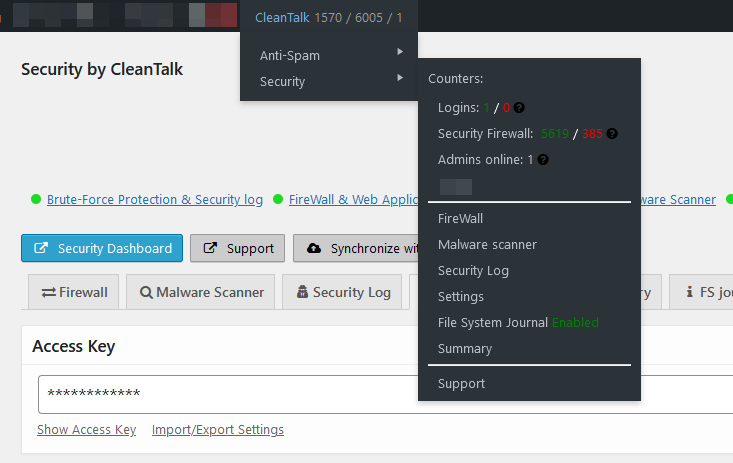
Task: Click help icon next to Logins counter
Action: coord(520,108)
